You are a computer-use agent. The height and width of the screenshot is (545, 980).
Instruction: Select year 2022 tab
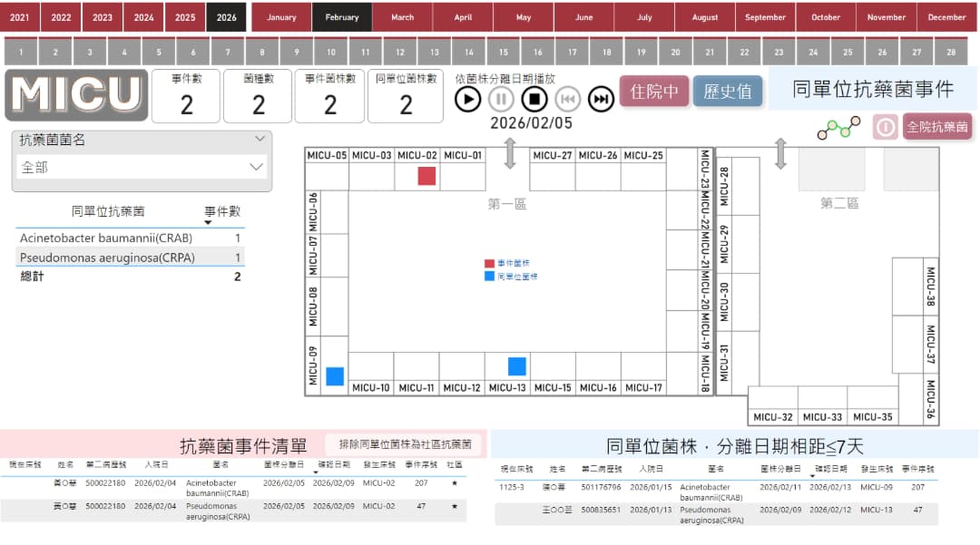pos(62,17)
